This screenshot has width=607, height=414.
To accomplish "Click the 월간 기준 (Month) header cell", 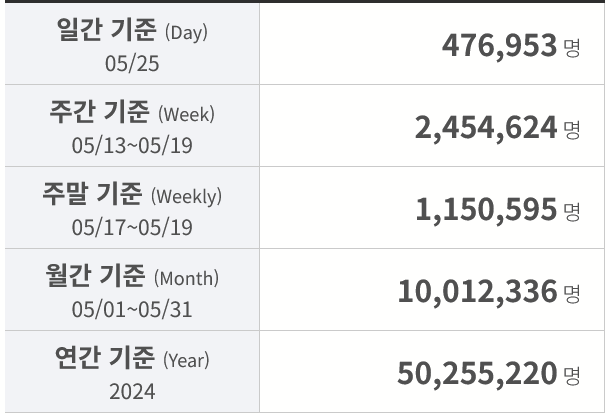I will 132,290.
